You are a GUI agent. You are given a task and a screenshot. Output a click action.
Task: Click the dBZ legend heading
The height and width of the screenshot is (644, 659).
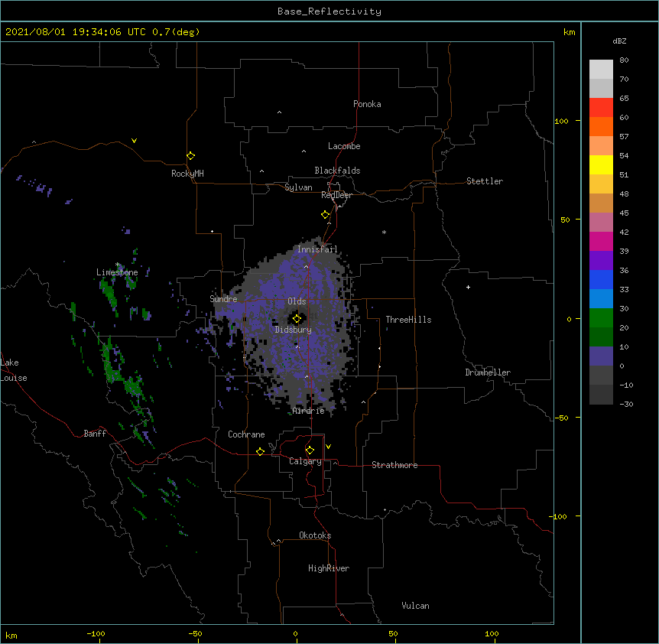pos(619,41)
